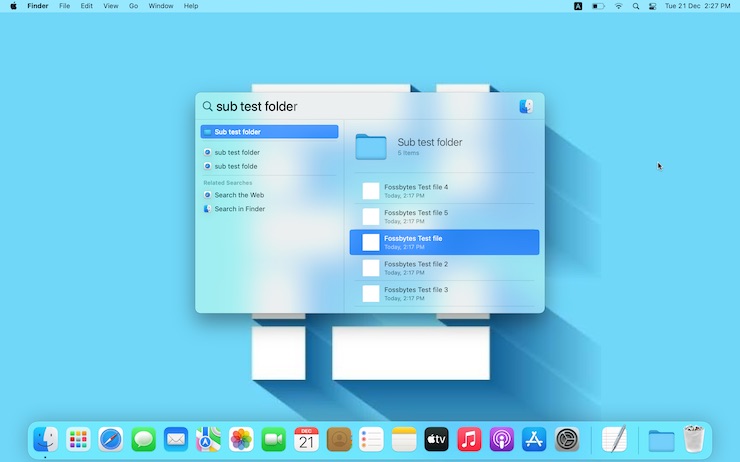The height and width of the screenshot is (462, 740).
Task: Launch System Preferences from the Dock
Action: (x=567, y=439)
